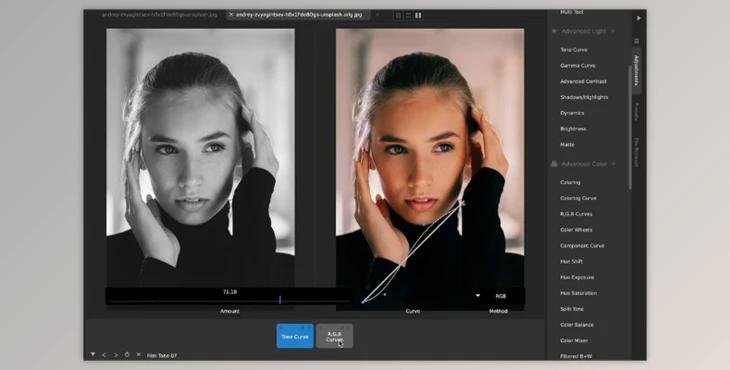Screen dimensions: 730x370
Task: Switch to the inactive left image tab
Action: point(159,15)
